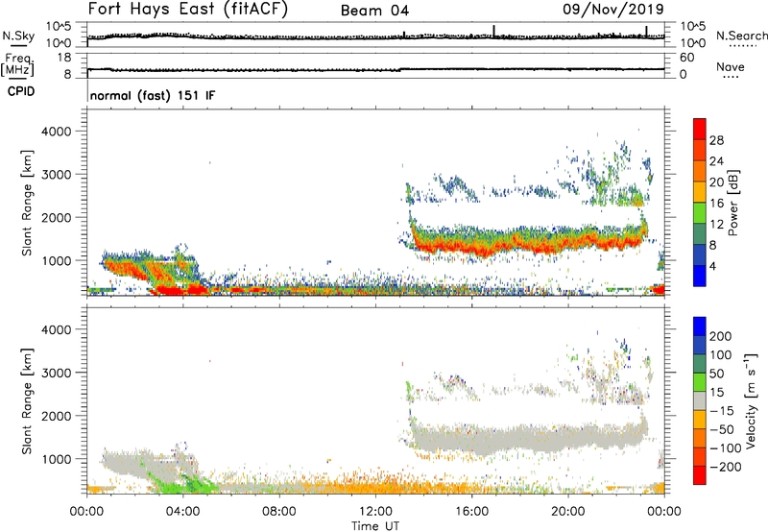This screenshot has width=768, height=532.
Task: Click the "CPID" row label
Action: (21, 91)
